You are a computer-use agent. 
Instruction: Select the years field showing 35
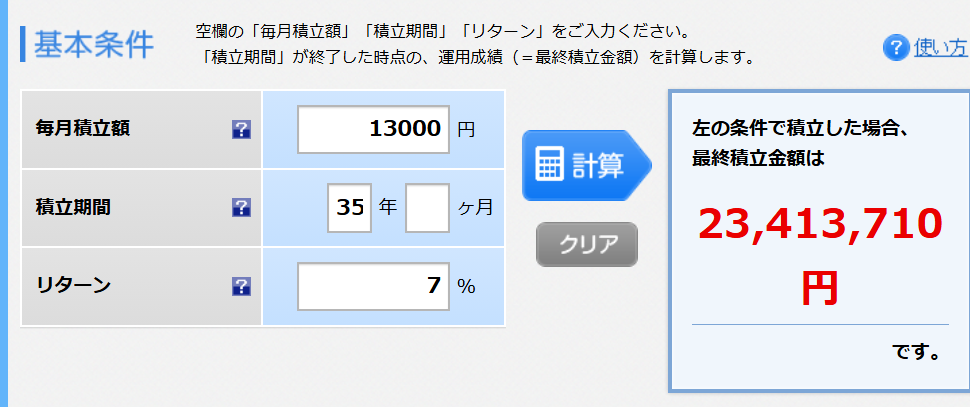pos(350,207)
